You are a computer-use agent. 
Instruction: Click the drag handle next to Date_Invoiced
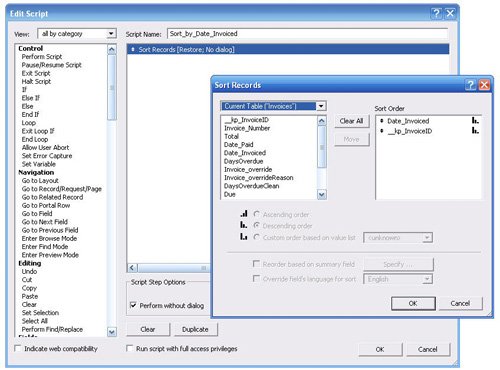tap(382, 121)
